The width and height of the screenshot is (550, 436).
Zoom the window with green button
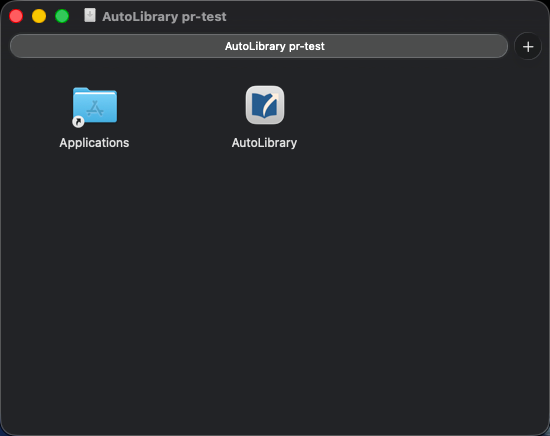tap(62, 16)
